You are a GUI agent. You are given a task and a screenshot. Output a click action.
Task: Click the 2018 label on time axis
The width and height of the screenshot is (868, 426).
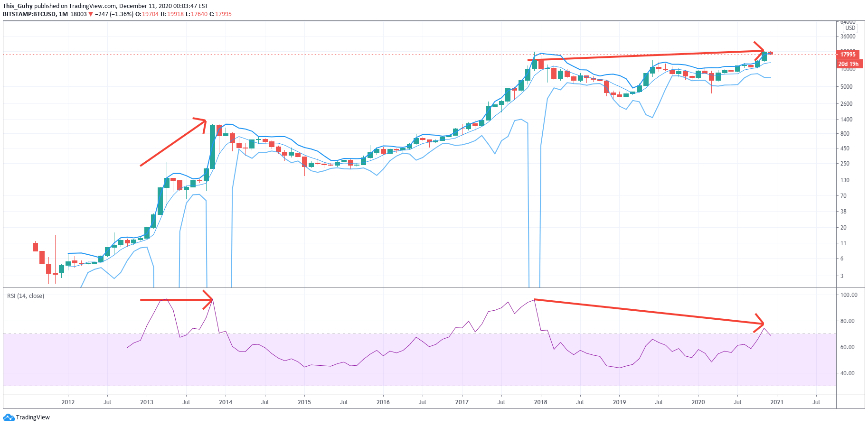coord(540,402)
